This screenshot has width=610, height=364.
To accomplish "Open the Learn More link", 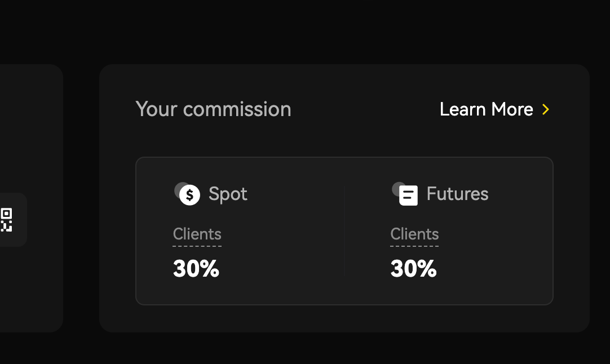I will 486,109.
